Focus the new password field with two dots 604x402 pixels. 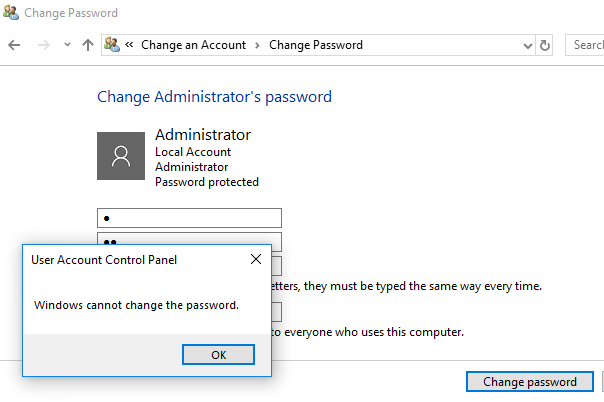(189, 238)
